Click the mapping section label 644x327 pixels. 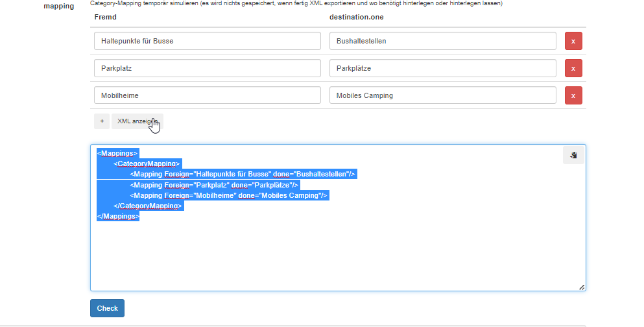59,6
